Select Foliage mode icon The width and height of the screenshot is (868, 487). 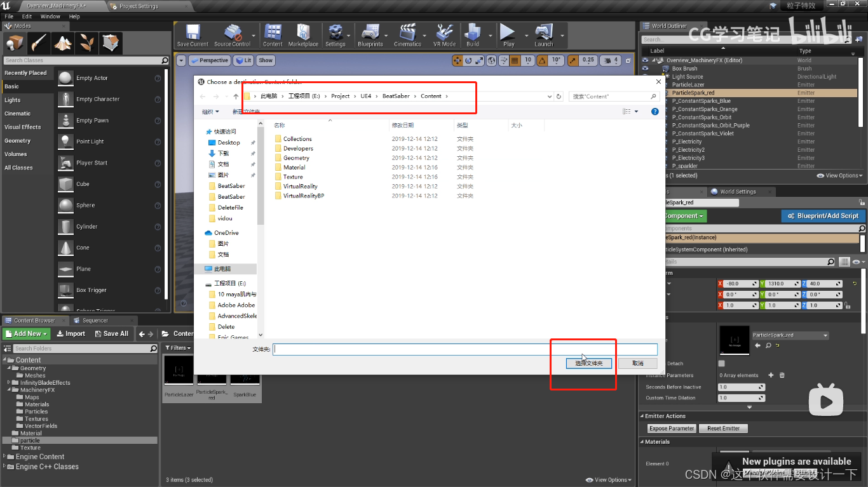[x=86, y=43]
